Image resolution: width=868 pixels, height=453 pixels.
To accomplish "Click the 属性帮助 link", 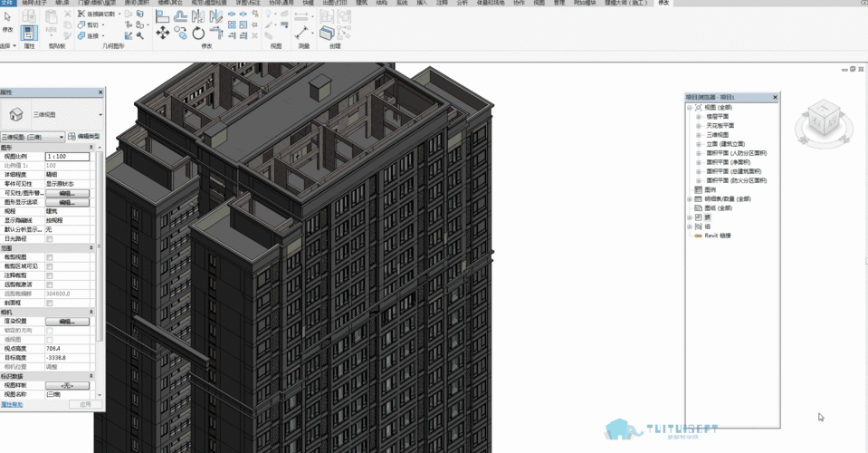I will pyautogui.click(x=13, y=404).
